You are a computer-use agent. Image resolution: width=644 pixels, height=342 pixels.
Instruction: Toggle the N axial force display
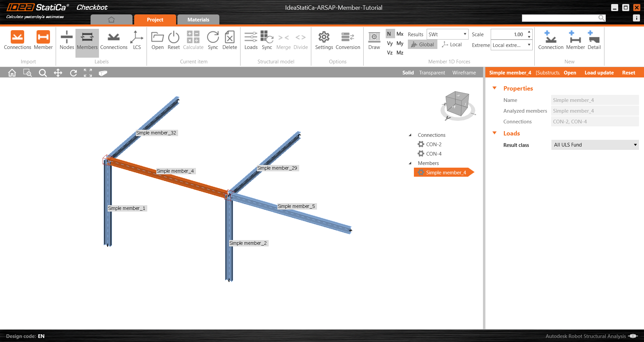389,34
